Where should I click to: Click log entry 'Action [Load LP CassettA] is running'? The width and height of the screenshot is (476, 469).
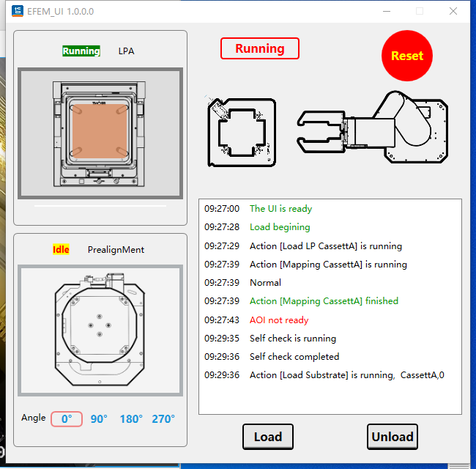(326, 245)
